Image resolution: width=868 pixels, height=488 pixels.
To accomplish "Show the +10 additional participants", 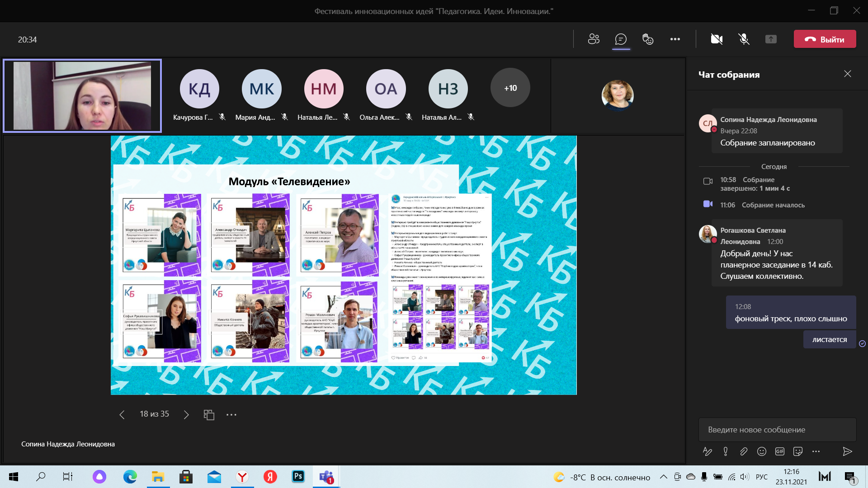I will (510, 88).
